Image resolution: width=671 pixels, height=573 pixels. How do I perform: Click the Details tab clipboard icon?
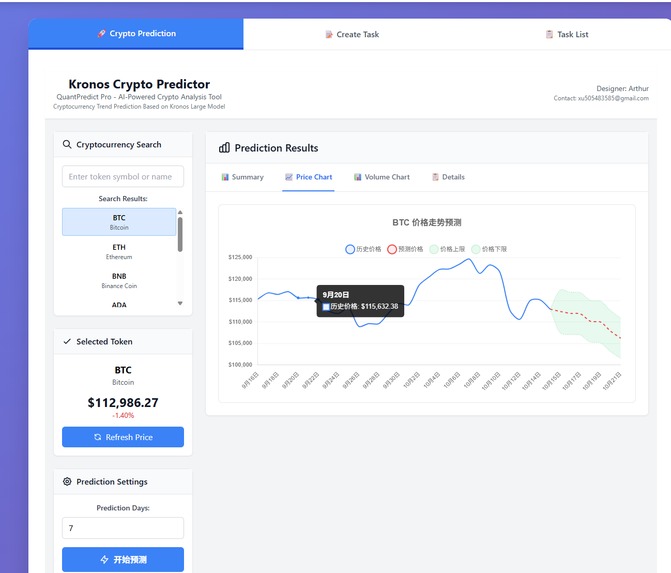tap(435, 177)
